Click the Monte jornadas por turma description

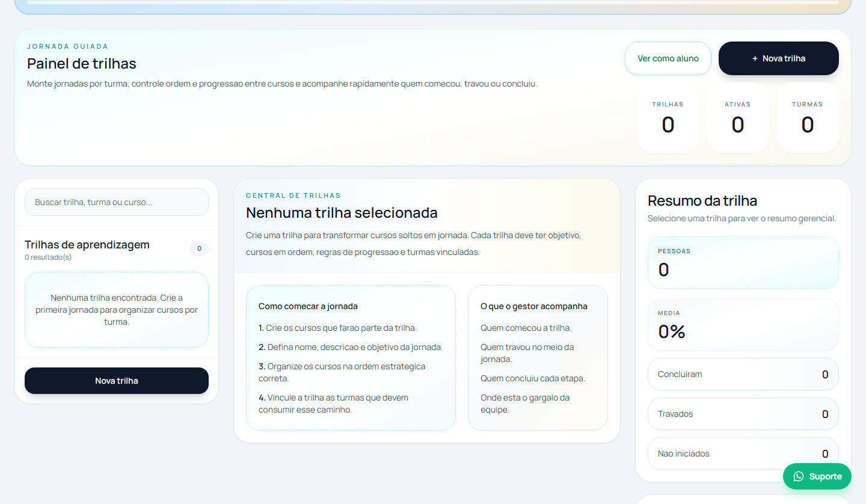point(282,84)
